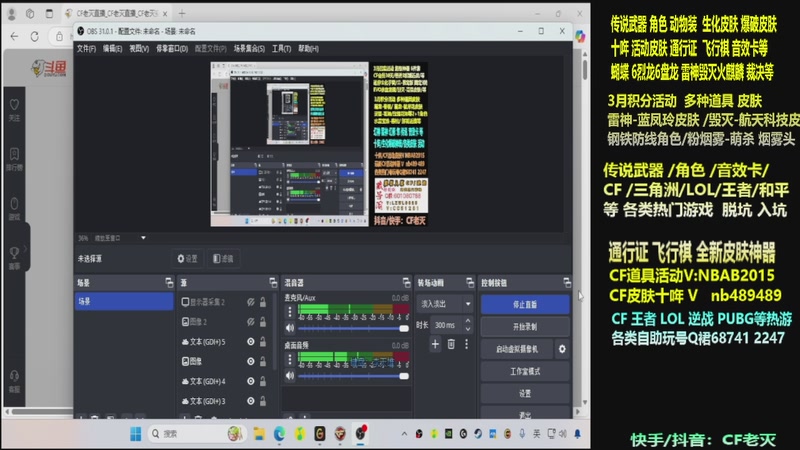This screenshot has height=450, width=800.
Task: Decrease the transition duration with down arrow
Action: [x=468, y=330]
